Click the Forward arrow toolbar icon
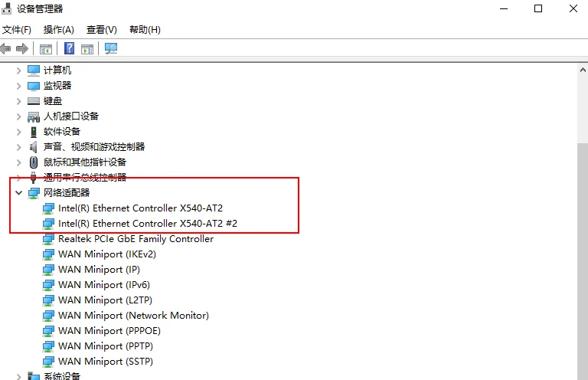Image resolution: width=588 pixels, height=380 pixels. (x=22, y=49)
